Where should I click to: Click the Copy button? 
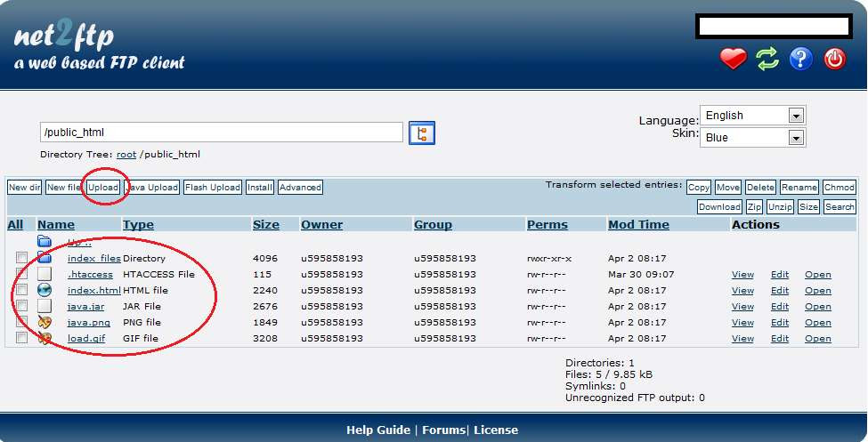[x=699, y=188]
